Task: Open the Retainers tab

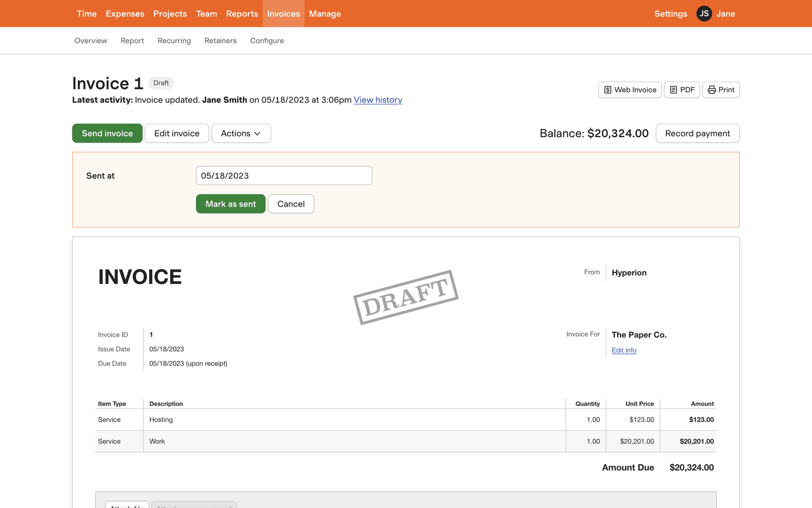Action: (220, 41)
